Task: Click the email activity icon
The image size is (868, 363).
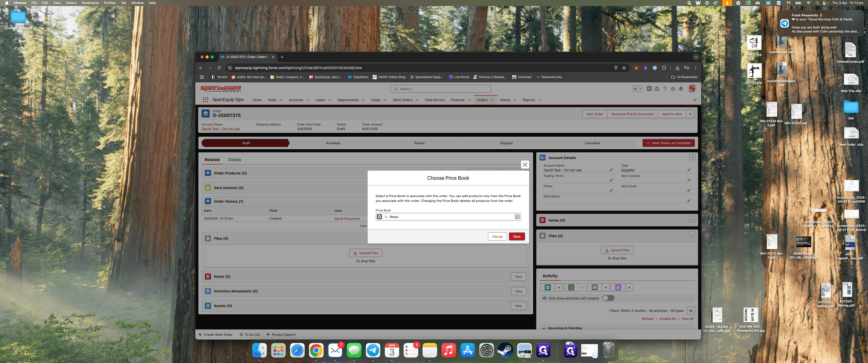Action: [x=595, y=287]
